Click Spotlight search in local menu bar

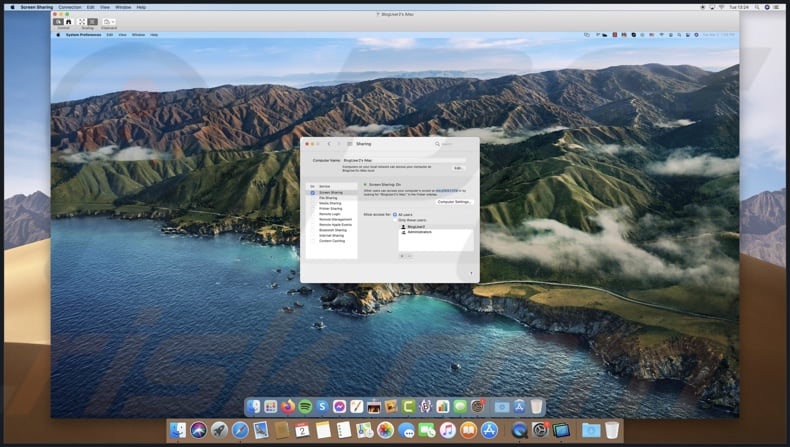[x=757, y=7]
